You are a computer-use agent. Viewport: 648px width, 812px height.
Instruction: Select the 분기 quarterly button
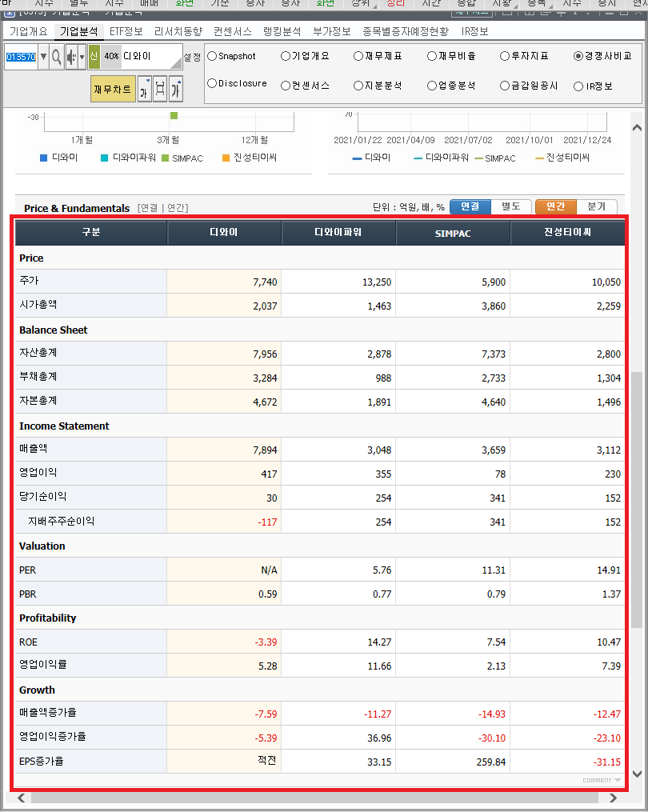click(x=597, y=206)
